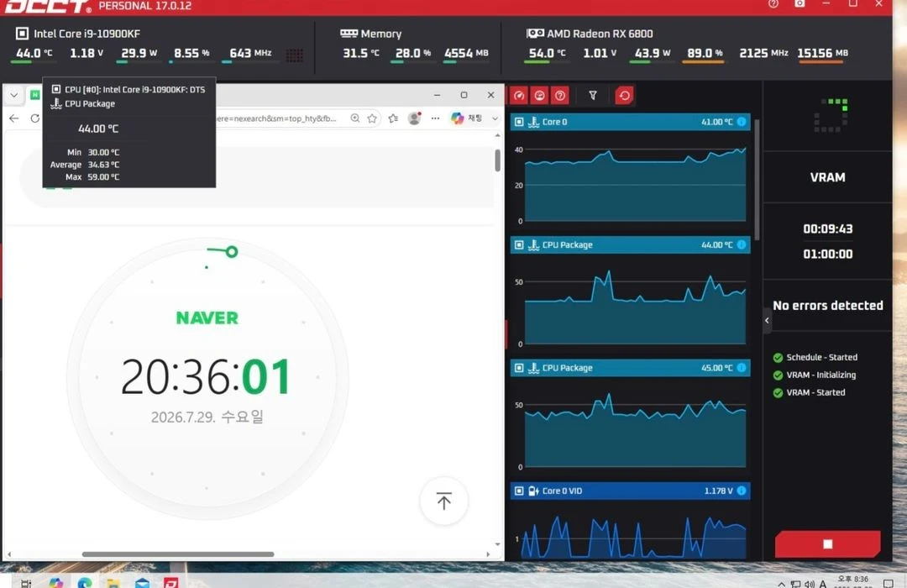Open Microsoft Edge from the taskbar
Viewport: 907px width, 588px height.
(85, 583)
